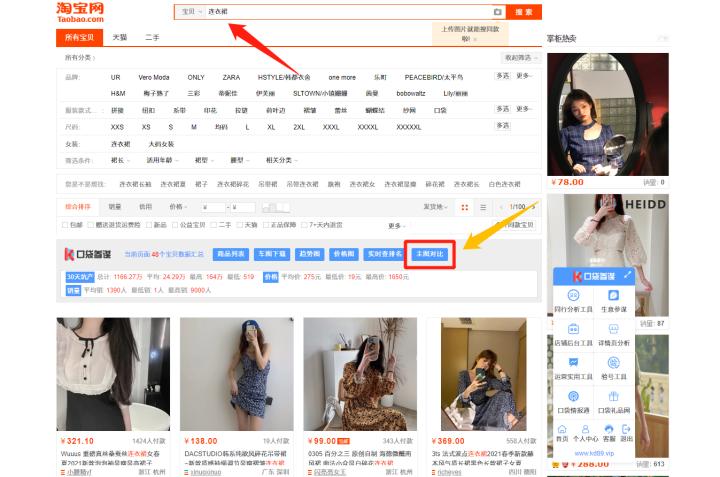Sort by 信用
Screen dimensions: 720x477
[146, 207]
